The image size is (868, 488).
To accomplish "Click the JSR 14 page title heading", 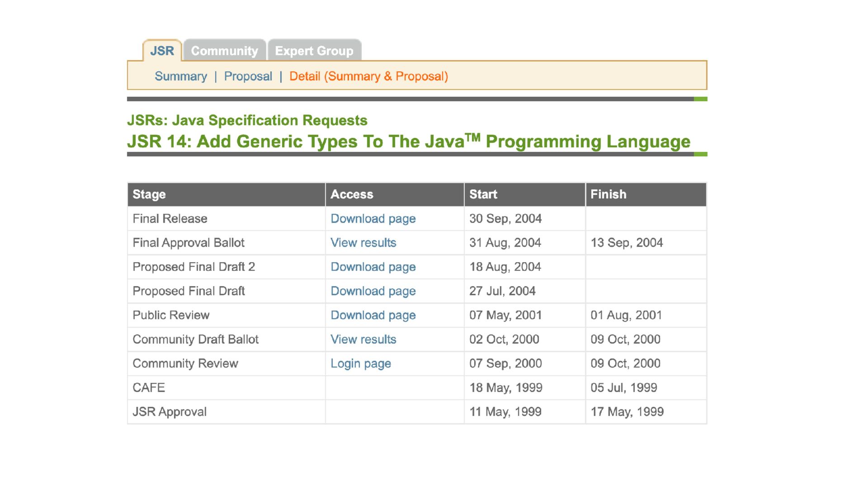I will (x=408, y=141).
